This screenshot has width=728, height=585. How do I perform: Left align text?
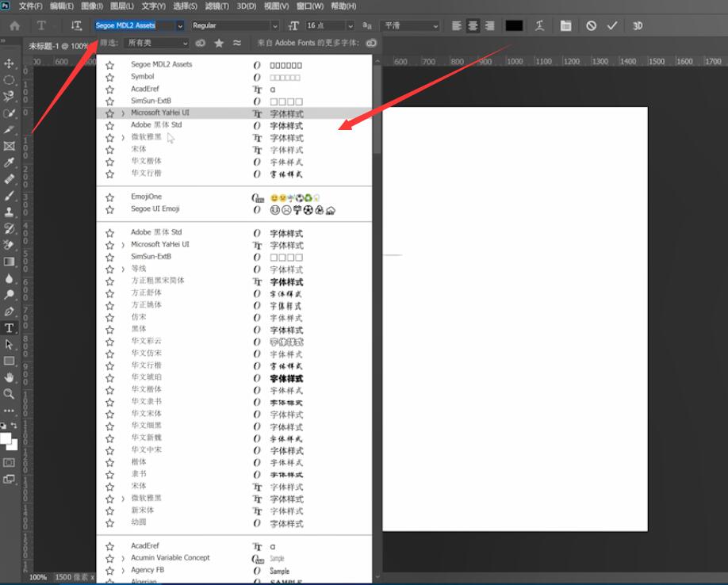(457, 25)
